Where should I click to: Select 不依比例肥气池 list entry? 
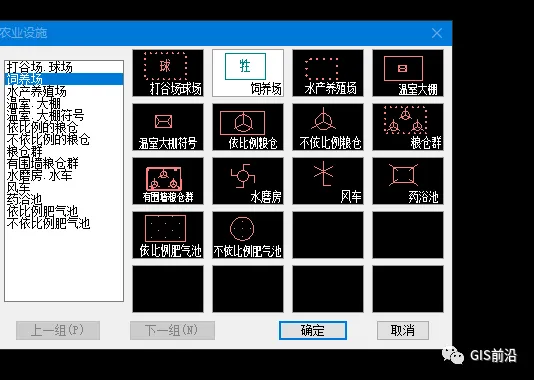point(64,223)
